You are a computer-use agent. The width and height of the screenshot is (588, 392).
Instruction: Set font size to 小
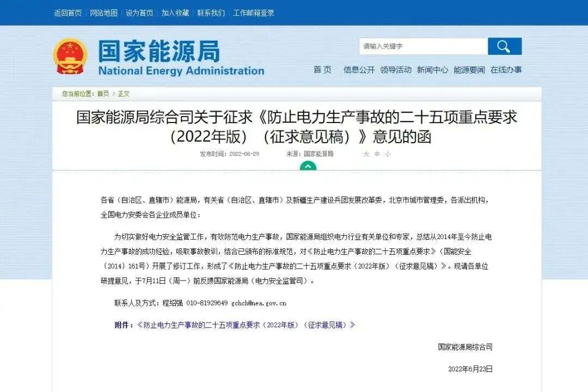click(x=388, y=154)
